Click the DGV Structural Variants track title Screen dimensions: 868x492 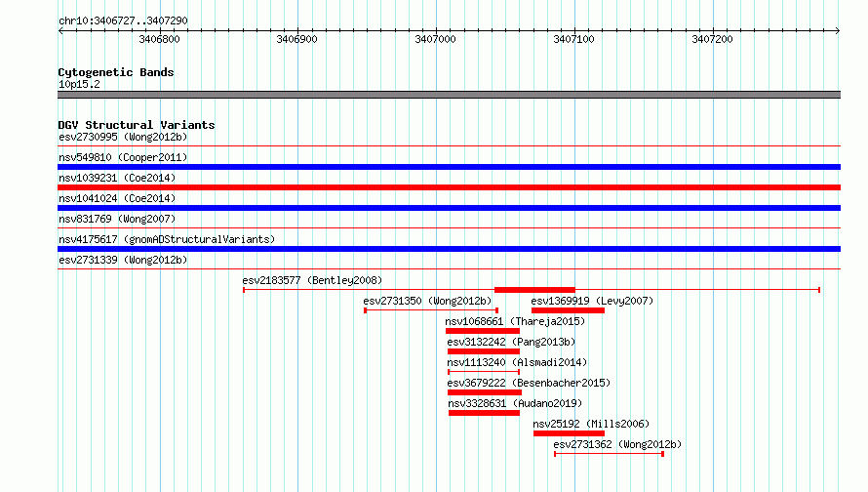(137, 125)
